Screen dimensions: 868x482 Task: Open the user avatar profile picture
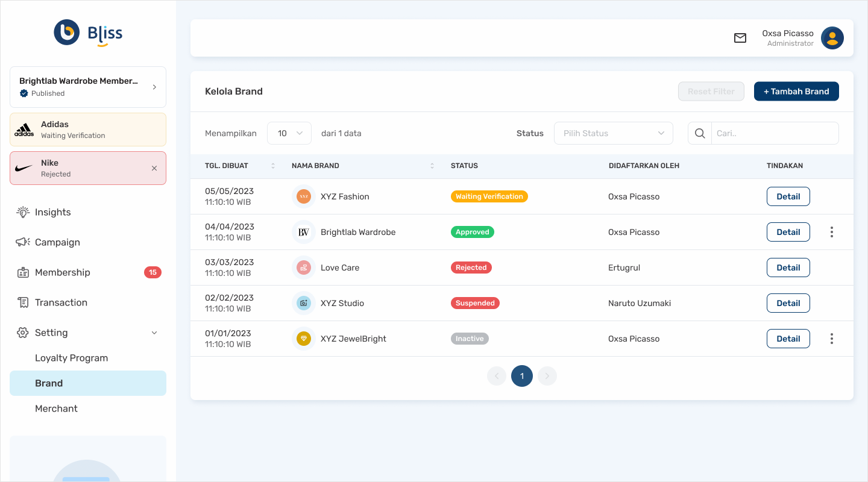[832, 38]
